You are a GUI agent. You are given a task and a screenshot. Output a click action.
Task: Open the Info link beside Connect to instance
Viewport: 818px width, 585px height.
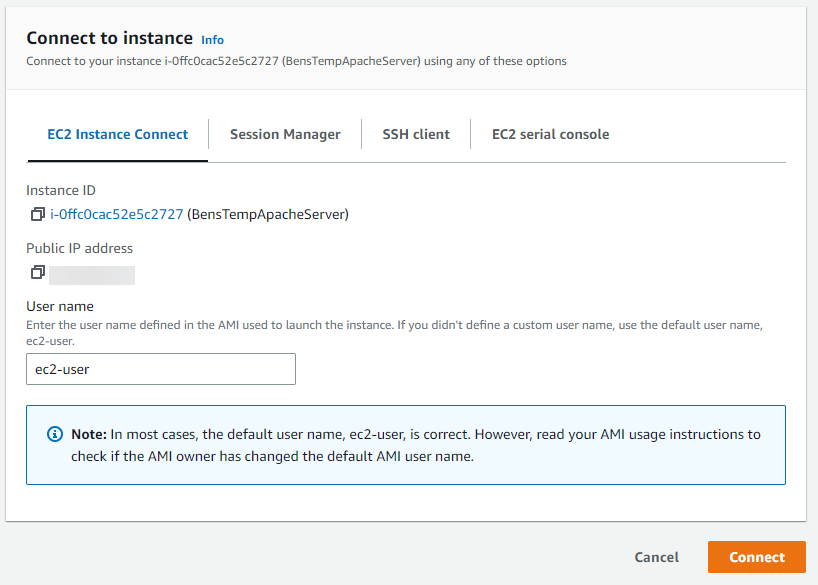212,40
